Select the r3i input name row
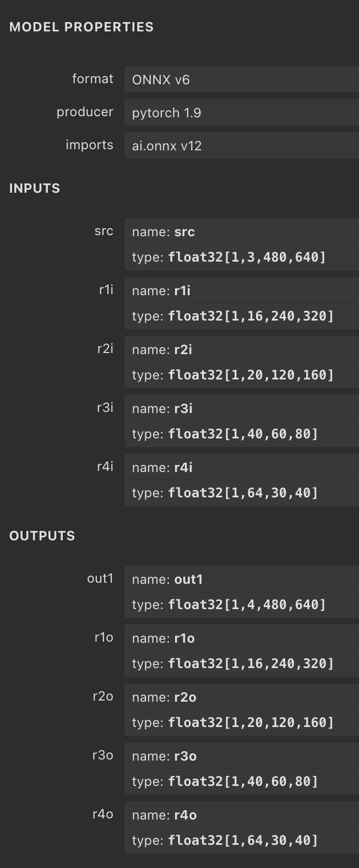 coord(242,408)
